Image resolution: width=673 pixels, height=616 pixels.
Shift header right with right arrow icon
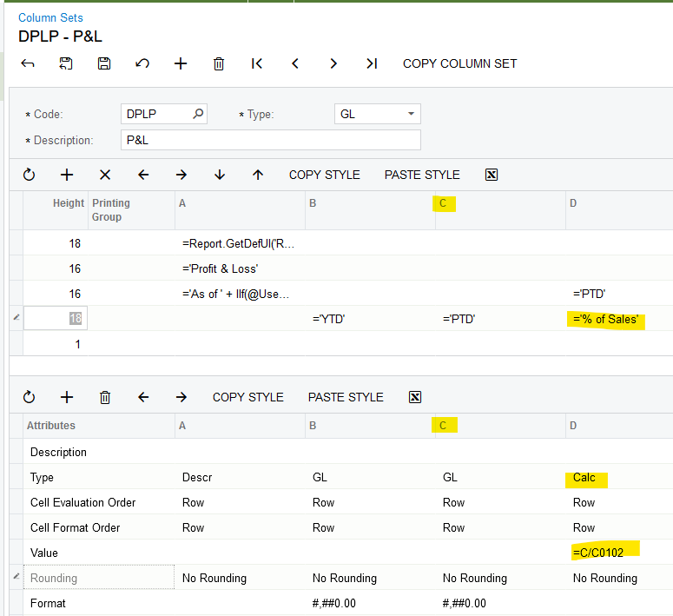[x=181, y=175]
